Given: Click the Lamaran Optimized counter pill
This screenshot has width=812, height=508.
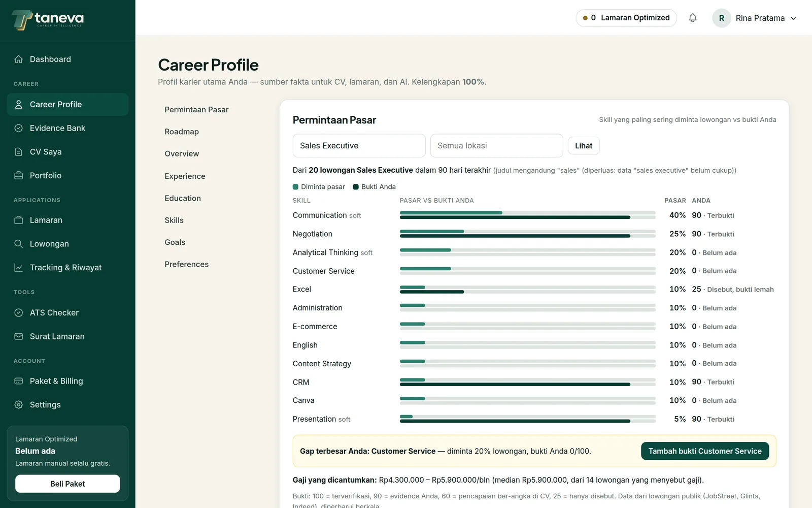Looking at the screenshot, I should pos(626,18).
